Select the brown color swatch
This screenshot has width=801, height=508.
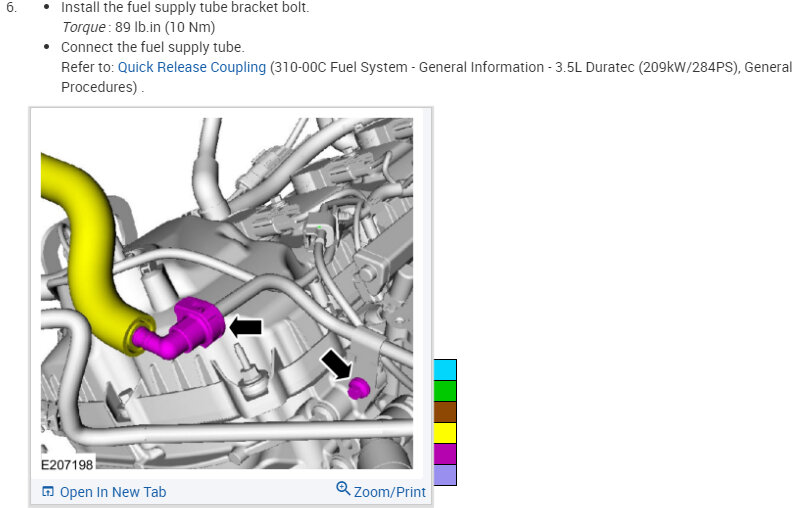(445, 412)
